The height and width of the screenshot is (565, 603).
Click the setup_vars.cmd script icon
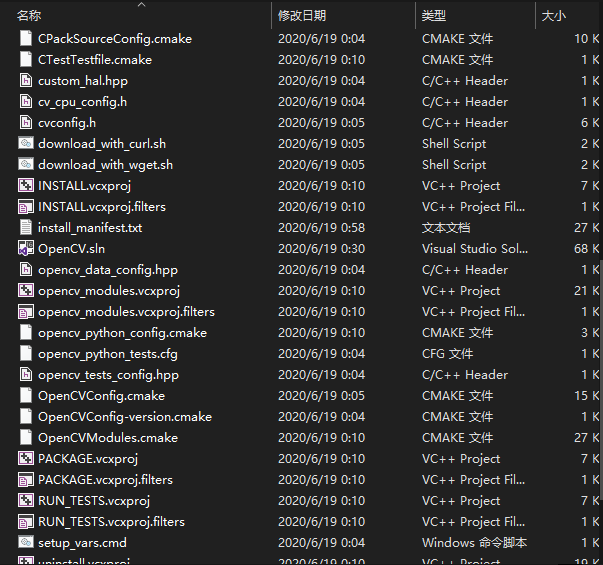click(x=26, y=542)
